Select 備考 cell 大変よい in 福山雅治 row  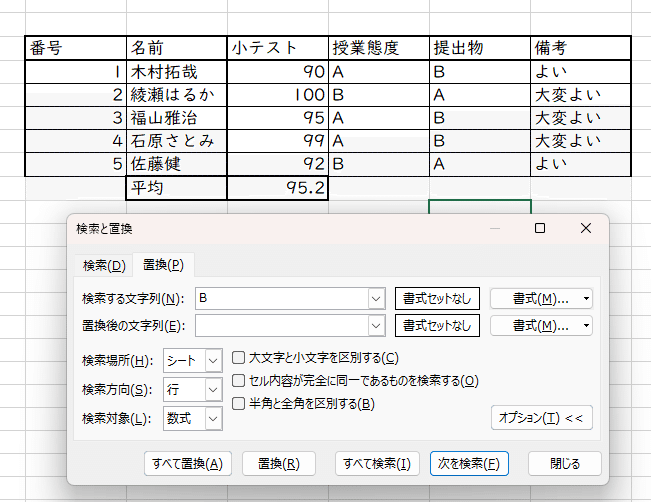click(x=581, y=118)
